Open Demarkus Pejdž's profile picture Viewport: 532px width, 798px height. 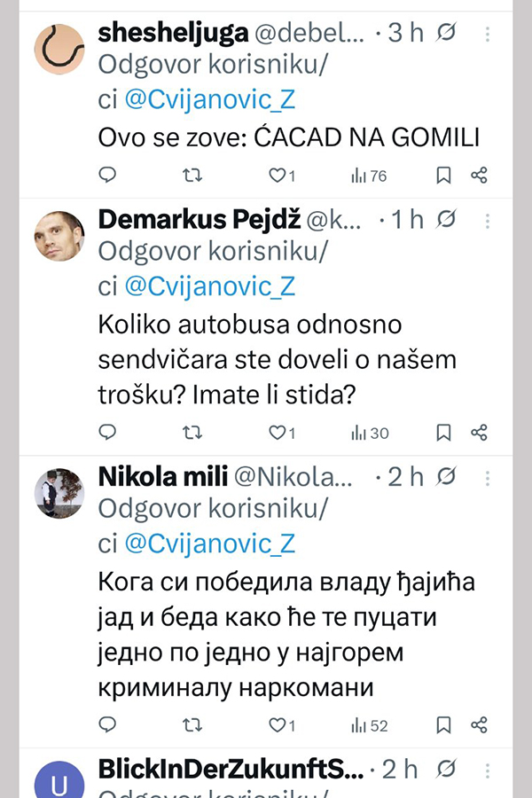(x=59, y=235)
